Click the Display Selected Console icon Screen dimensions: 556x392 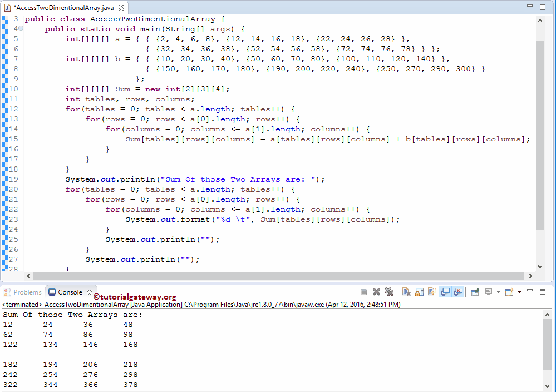[x=488, y=292]
